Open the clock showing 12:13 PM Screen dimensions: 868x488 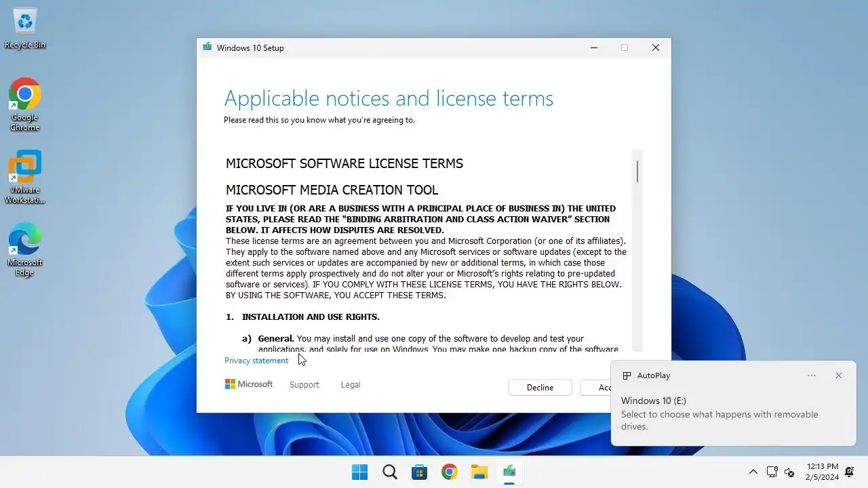point(822,472)
